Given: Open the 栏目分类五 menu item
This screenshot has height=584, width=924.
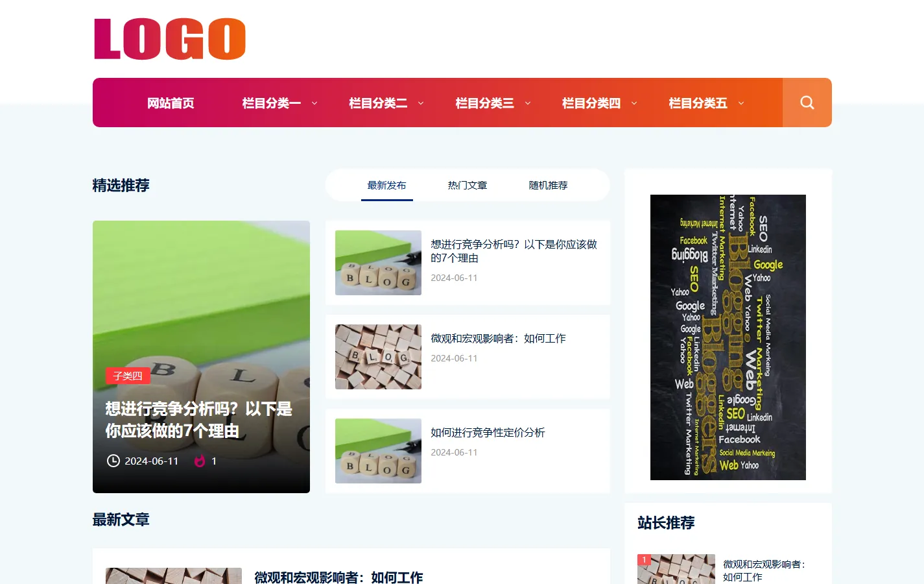Looking at the screenshot, I should tap(698, 103).
